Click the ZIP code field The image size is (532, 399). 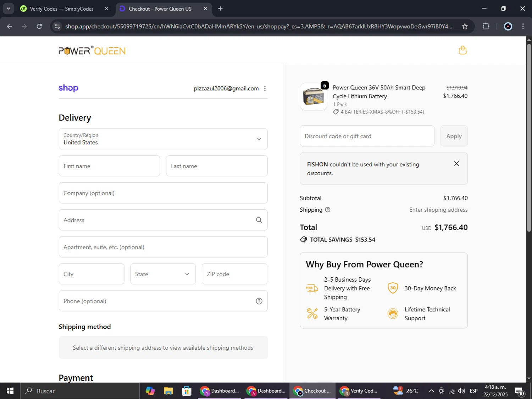pyautogui.click(x=234, y=274)
